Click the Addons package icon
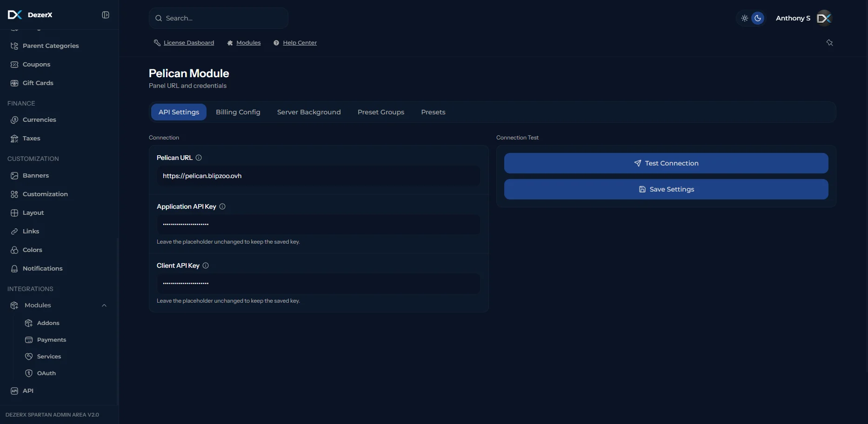 pos(29,323)
